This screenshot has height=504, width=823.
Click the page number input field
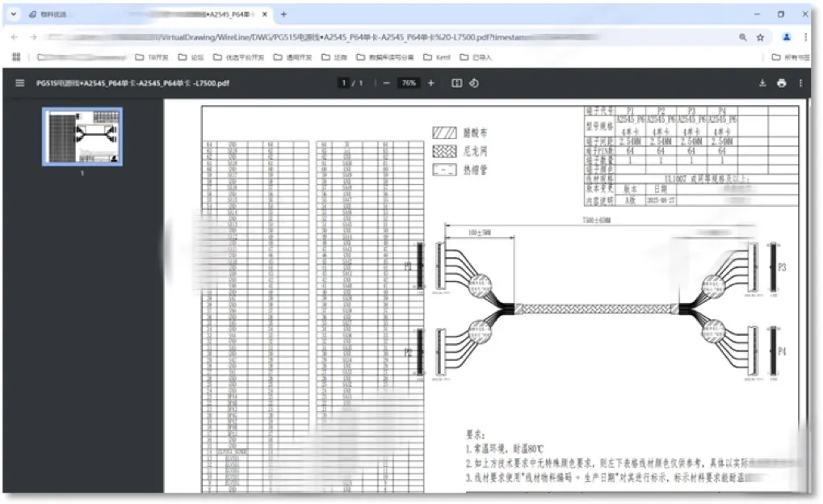[x=343, y=83]
